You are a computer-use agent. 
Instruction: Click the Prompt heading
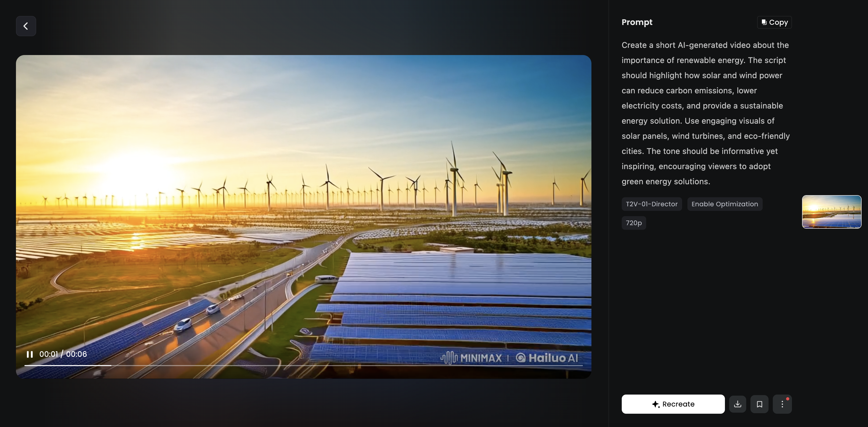pyautogui.click(x=637, y=22)
